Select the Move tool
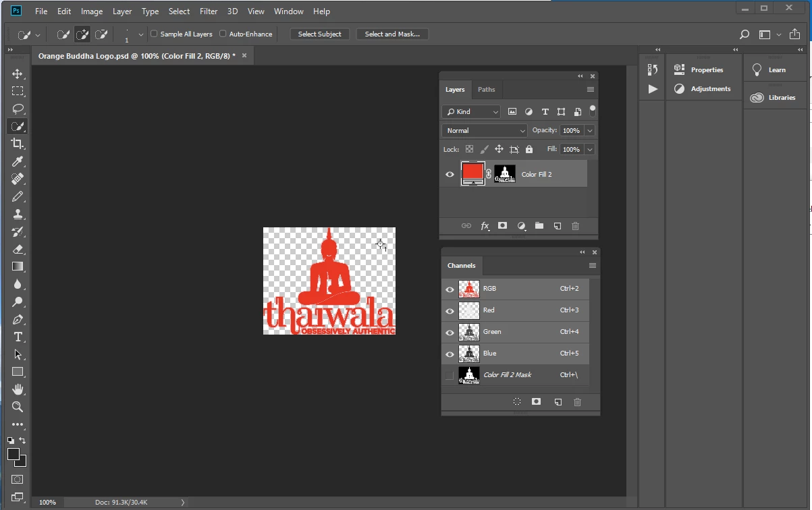Viewport: 812px width, 510px height. (18, 74)
